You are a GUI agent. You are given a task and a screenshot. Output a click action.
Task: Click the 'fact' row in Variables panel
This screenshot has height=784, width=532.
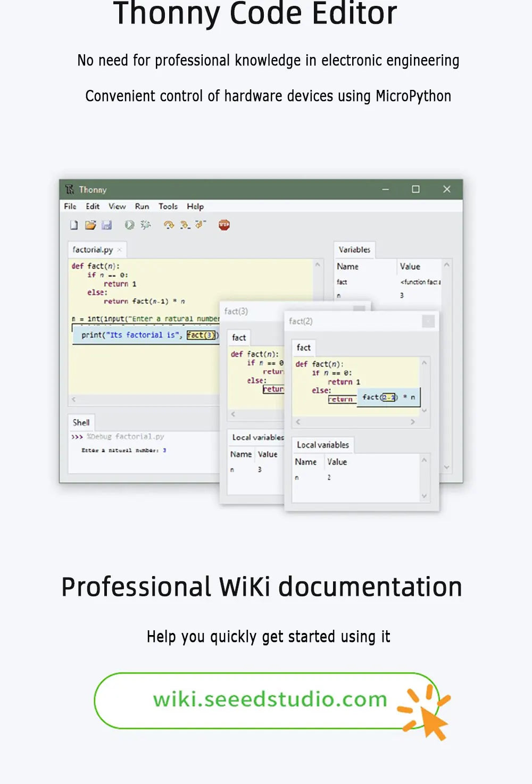pos(388,282)
